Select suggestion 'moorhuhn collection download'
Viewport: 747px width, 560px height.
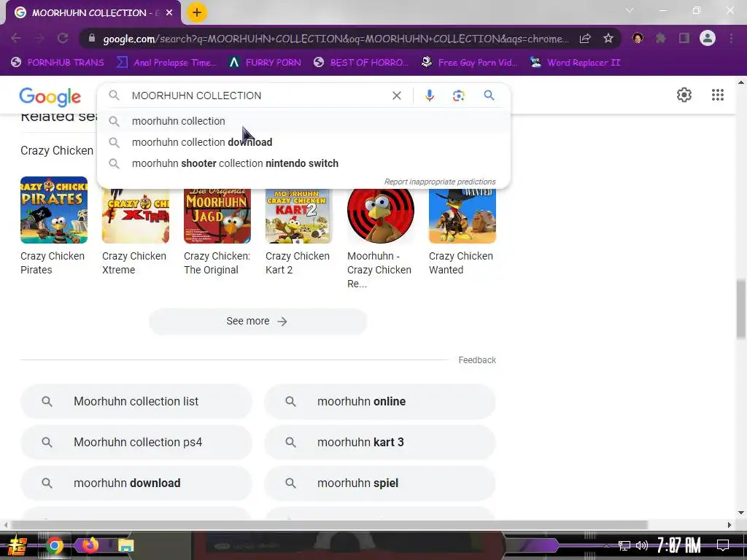303,142
